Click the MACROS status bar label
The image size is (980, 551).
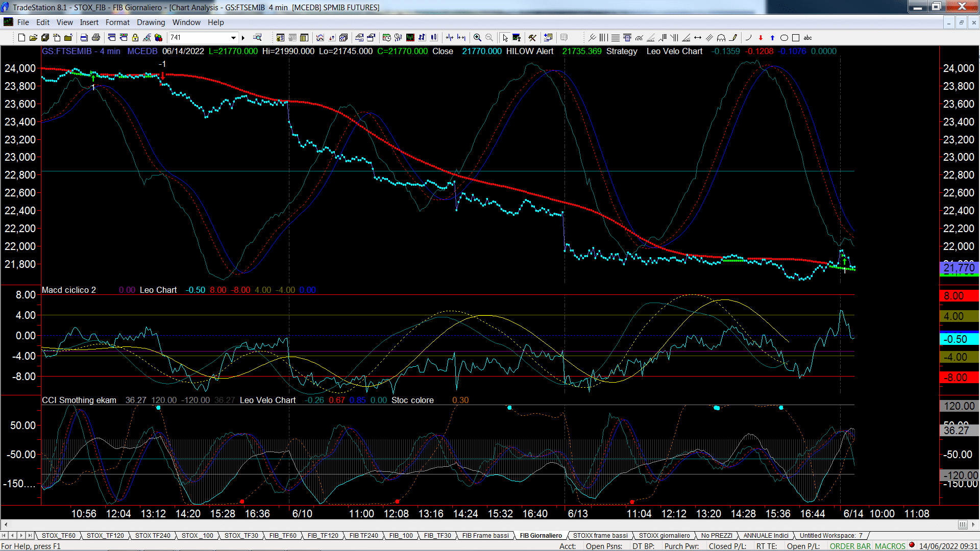[x=890, y=546]
